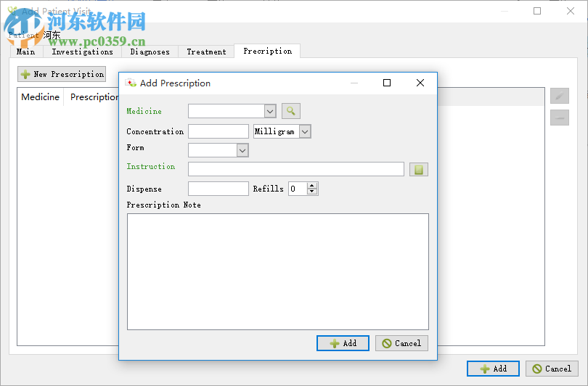The image size is (588, 386).
Task: Click Add in the Add Patient Visit window
Action: (493, 369)
